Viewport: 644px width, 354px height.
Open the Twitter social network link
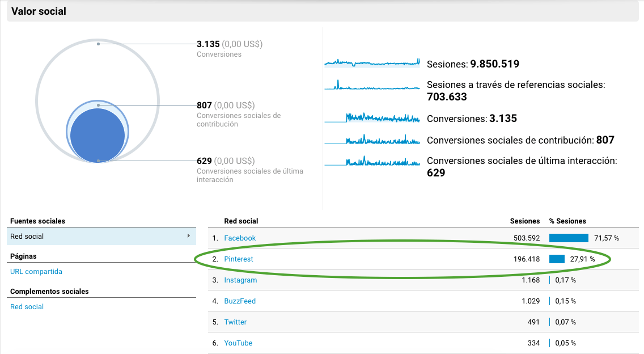coord(235,322)
